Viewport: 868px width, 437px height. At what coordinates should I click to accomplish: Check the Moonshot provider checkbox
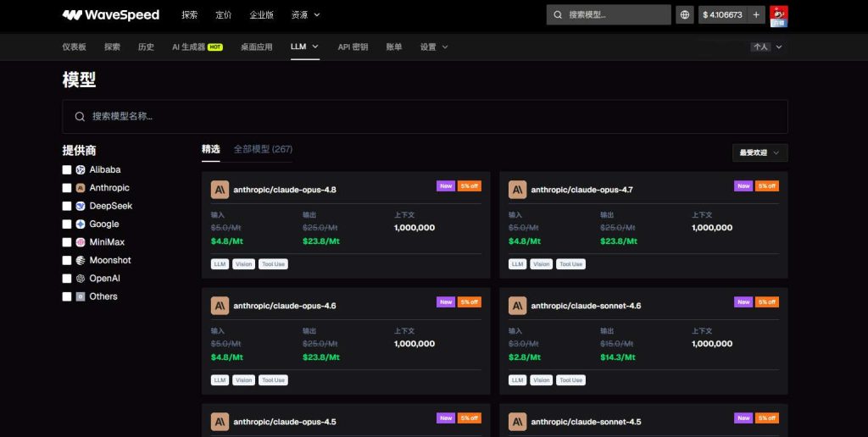(67, 260)
